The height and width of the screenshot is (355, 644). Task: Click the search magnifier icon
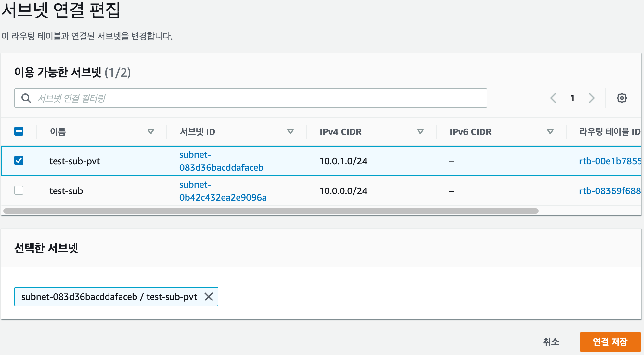click(x=26, y=98)
